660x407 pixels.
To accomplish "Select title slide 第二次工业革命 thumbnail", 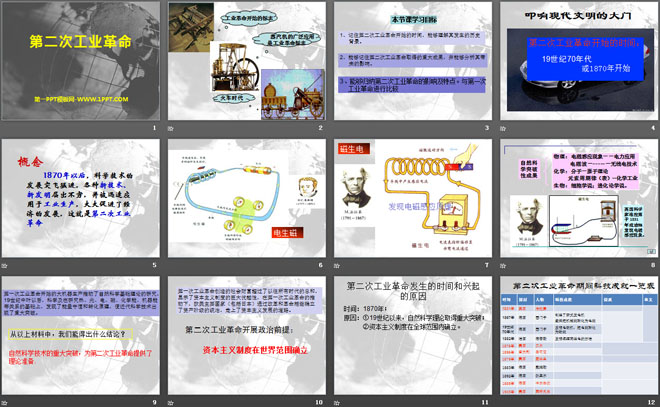I will click(x=81, y=61).
